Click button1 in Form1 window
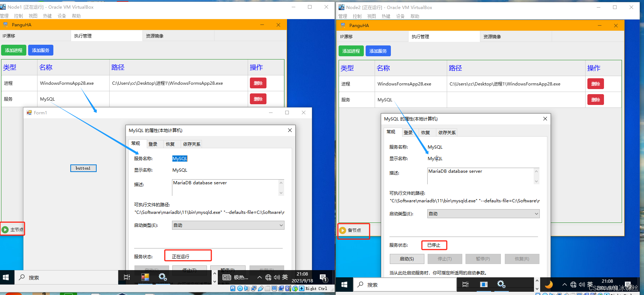 coord(83,168)
